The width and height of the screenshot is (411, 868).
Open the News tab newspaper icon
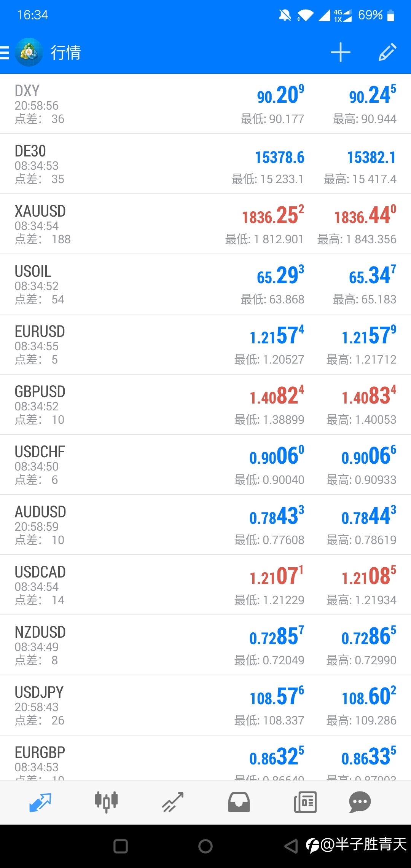tap(305, 802)
